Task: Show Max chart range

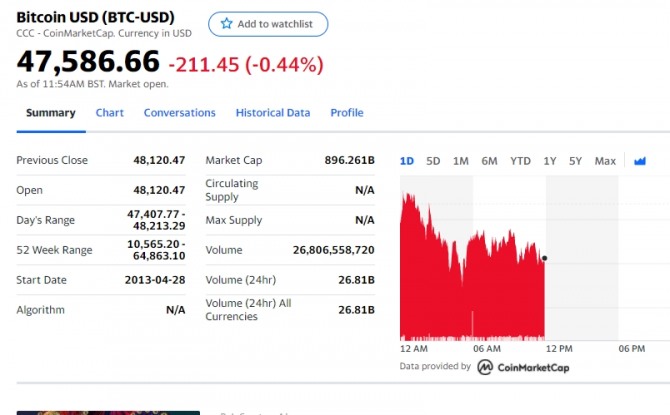Action: (x=605, y=161)
